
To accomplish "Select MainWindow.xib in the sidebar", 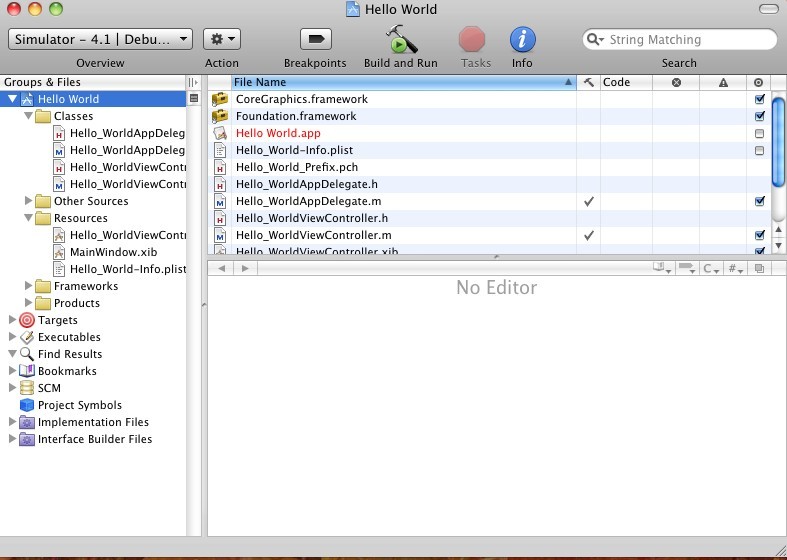I will 113,252.
